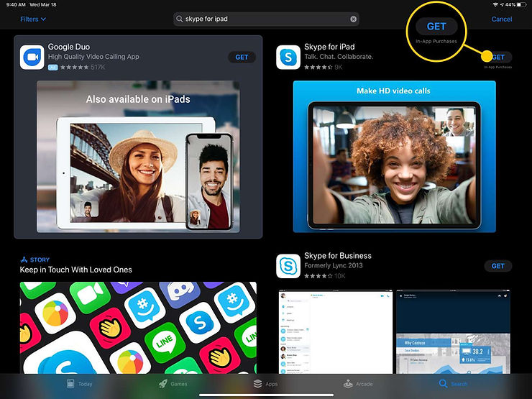Click the Ad badge under Google Duo
The image size is (532, 399).
pyautogui.click(x=52, y=67)
